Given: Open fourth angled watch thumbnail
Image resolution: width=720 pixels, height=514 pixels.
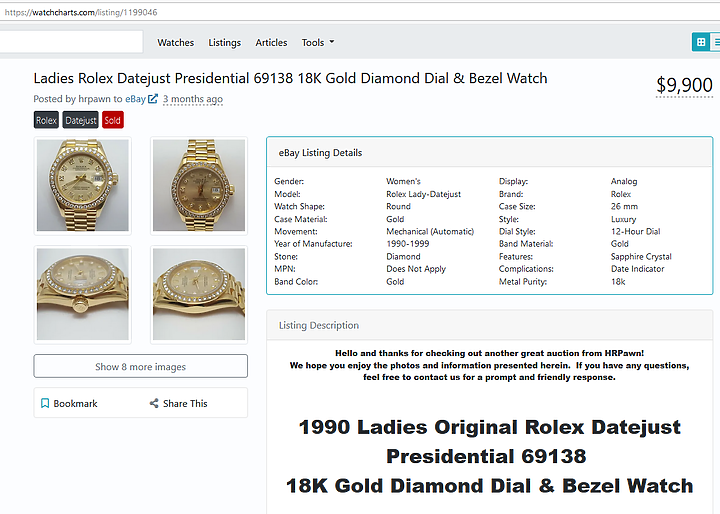Looking at the screenshot, I should (199, 294).
